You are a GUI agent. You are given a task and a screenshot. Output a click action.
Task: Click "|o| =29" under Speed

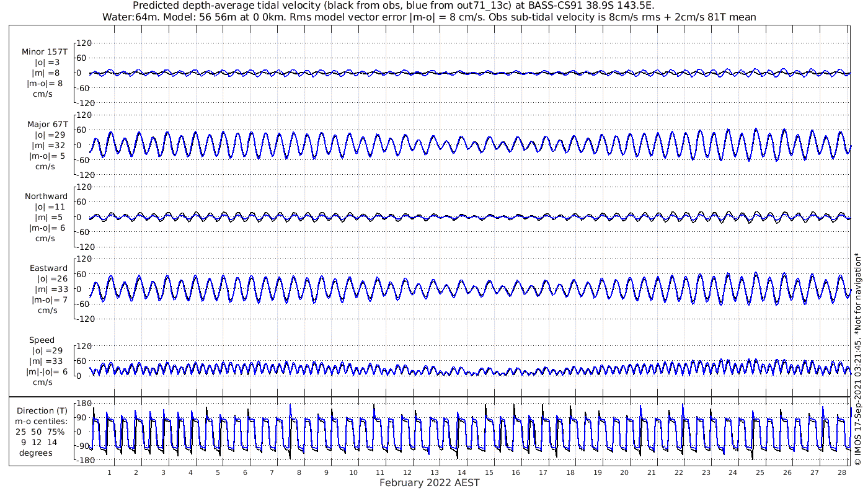pyautogui.click(x=48, y=350)
